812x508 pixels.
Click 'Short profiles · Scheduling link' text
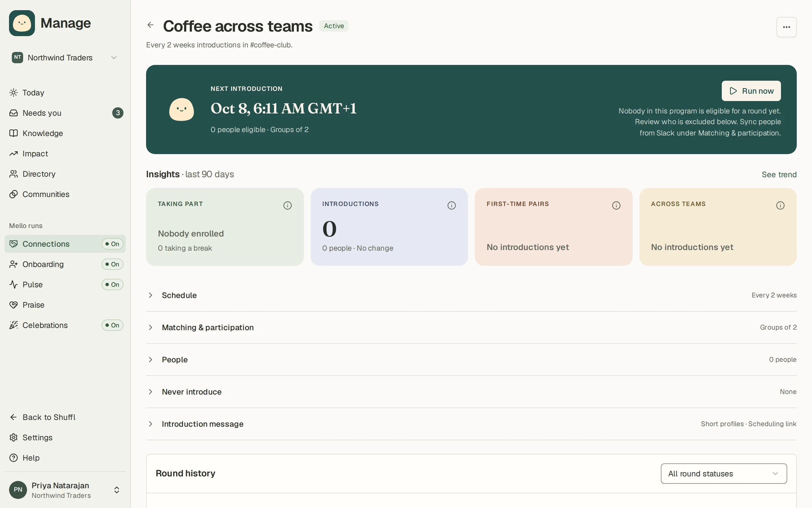[x=748, y=424]
